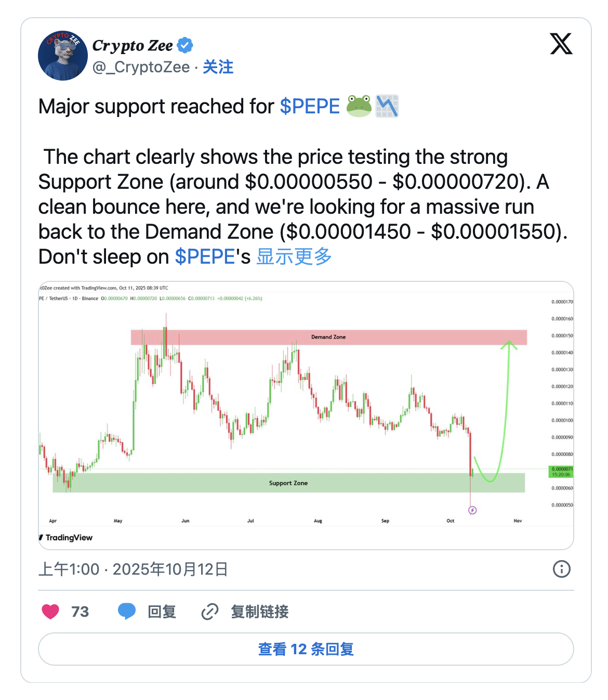608x700 pixels.
Task: Click the $PEPE cashtag after "Don't sleep on"
Action: [x=205, y=257]
